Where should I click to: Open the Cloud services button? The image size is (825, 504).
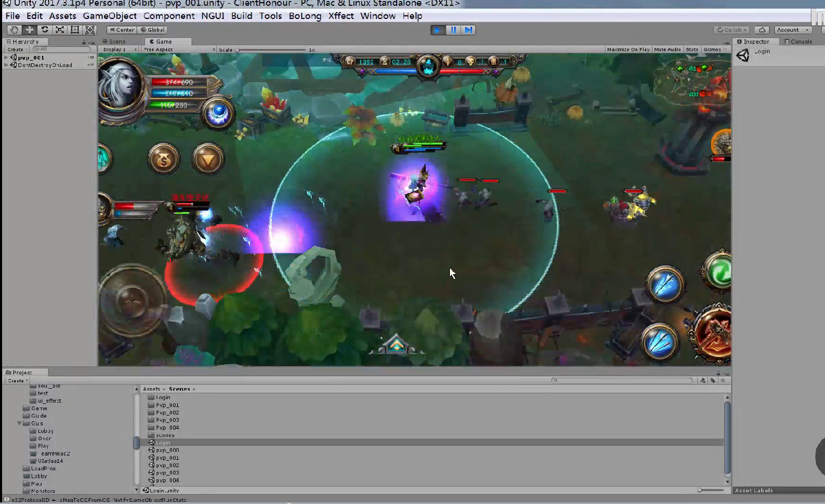[761, 30]
